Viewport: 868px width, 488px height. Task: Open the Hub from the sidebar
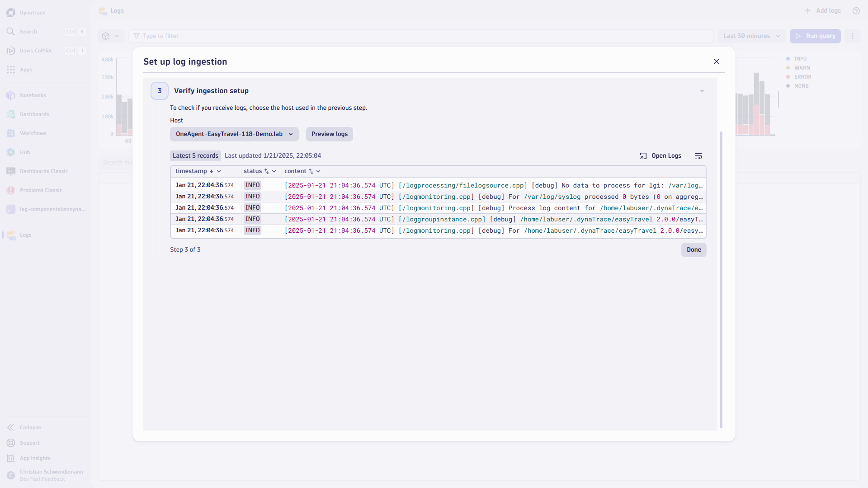11,152
